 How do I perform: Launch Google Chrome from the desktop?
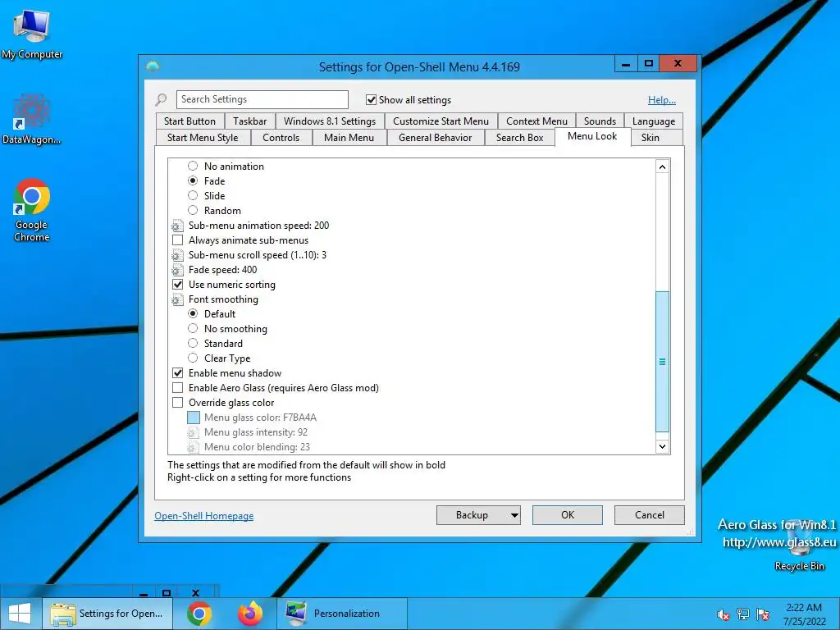coord(32,209)
